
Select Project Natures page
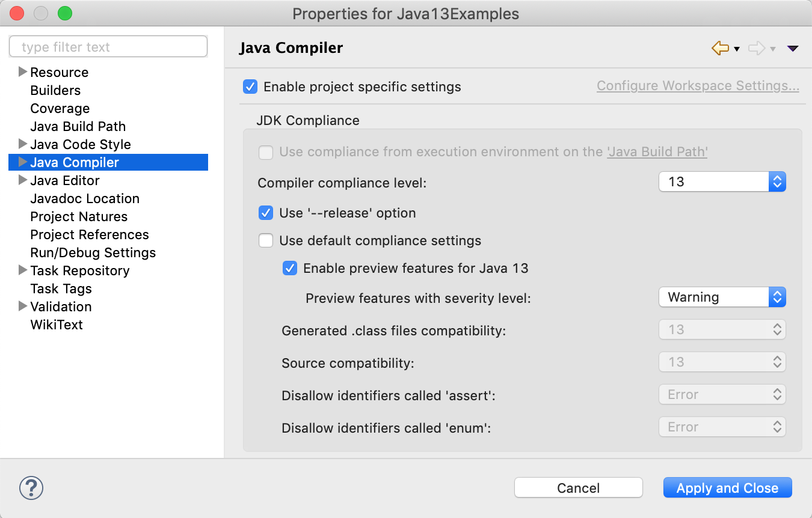[79, 216]
